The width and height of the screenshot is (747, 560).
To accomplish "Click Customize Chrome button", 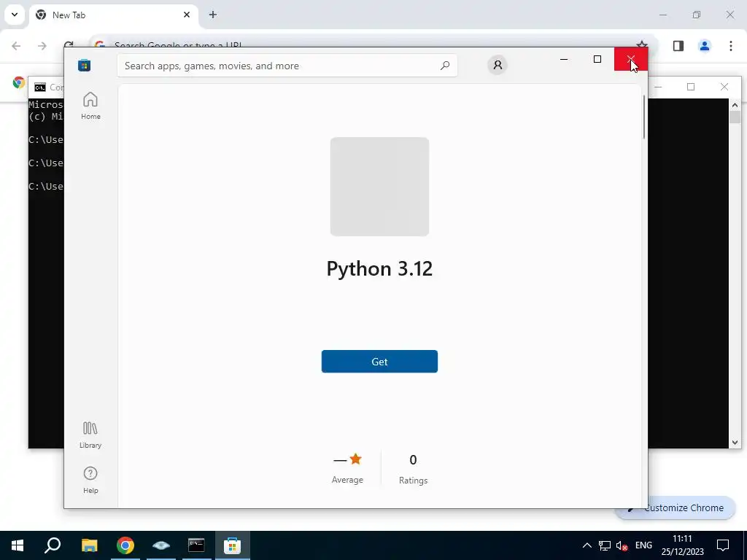I will pos(675,507).
